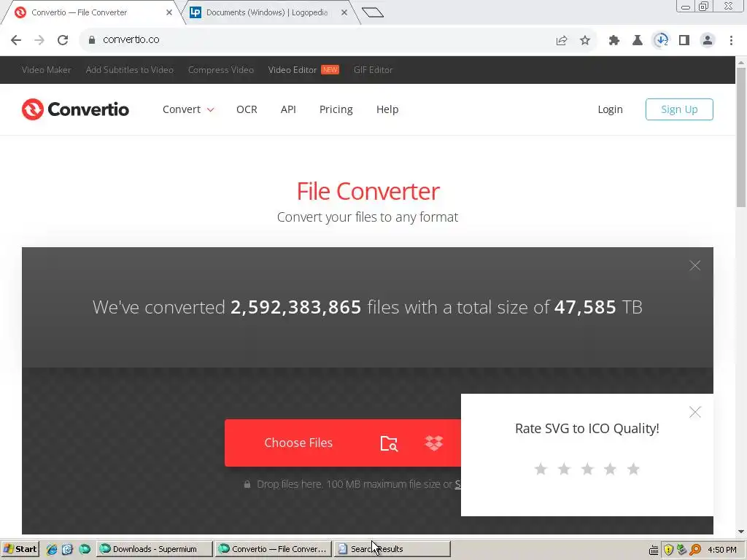
Task: Click the Login link
Action: (x=611, y=109)
